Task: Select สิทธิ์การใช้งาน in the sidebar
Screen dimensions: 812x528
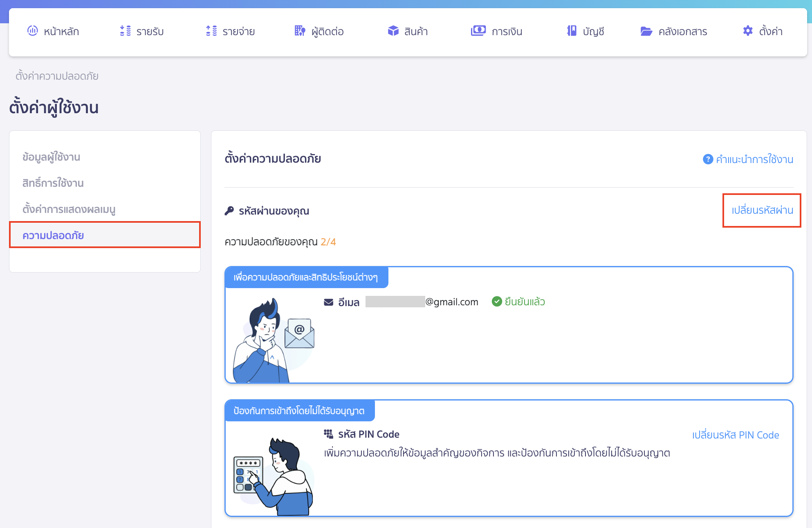Action: coord(53,183)
